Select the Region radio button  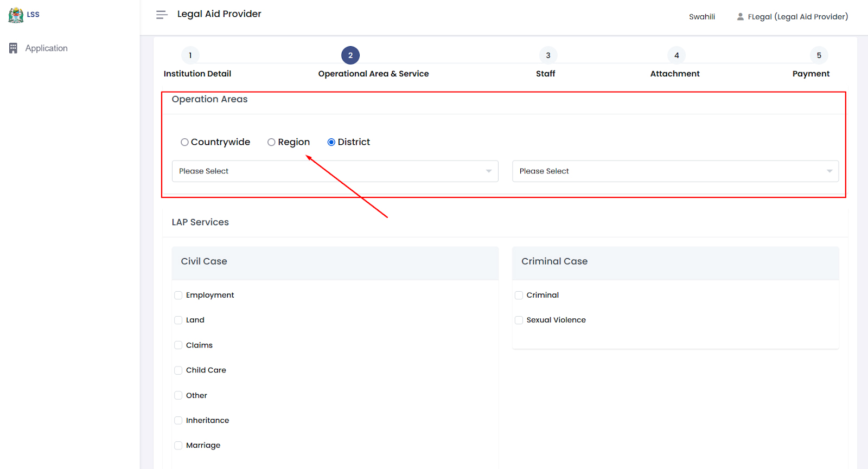pos(271,142)
